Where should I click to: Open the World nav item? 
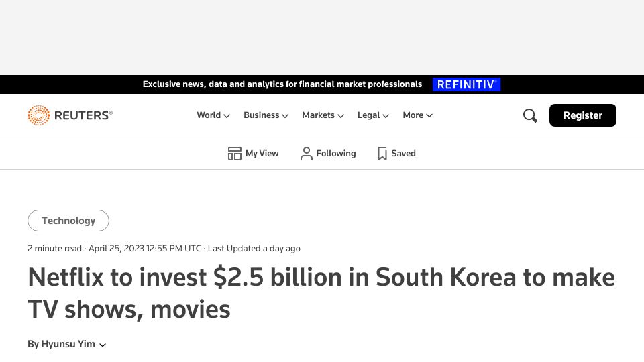tap(213, 115)
